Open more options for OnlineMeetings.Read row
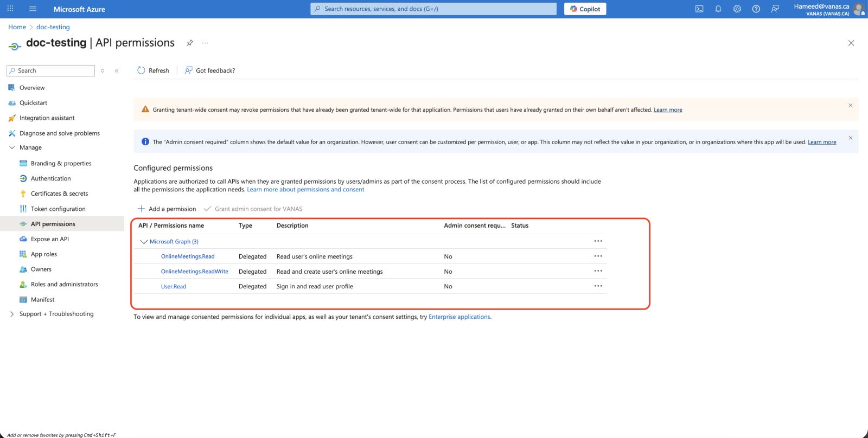Image resolution: width=868 pixels, height=438 pixels. click(x=598, y=256)
